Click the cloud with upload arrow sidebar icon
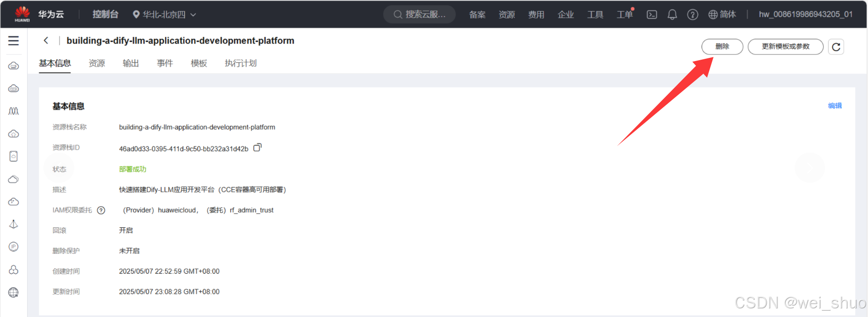 (14, 134)
